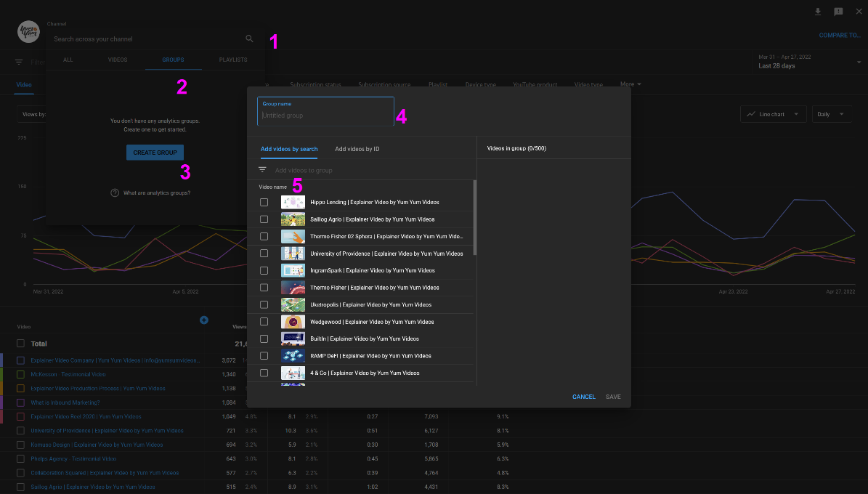Viewport: 868px width, 494px height.
Task: Tick the Wedgewood video checkbox
Action: click(x=264, y=322)
